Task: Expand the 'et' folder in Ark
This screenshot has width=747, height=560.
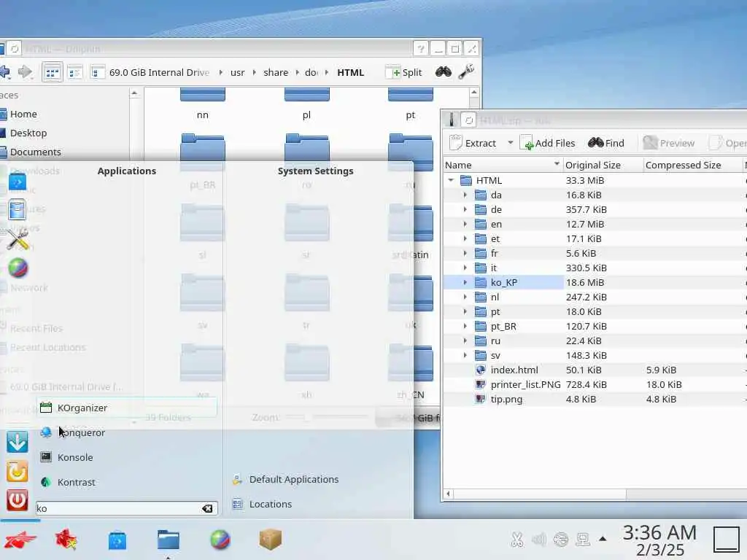Action: click(x=465, y=238)
